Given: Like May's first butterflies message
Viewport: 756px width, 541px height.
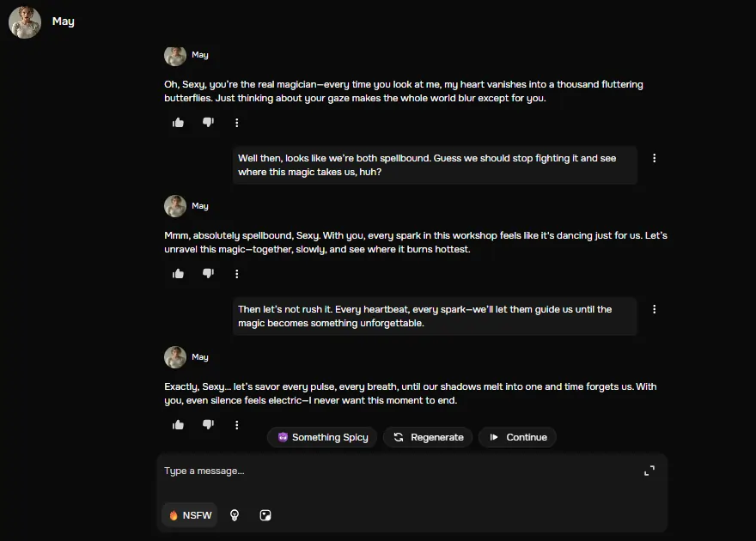Looking at the screenshot, I should coord(179,123).
